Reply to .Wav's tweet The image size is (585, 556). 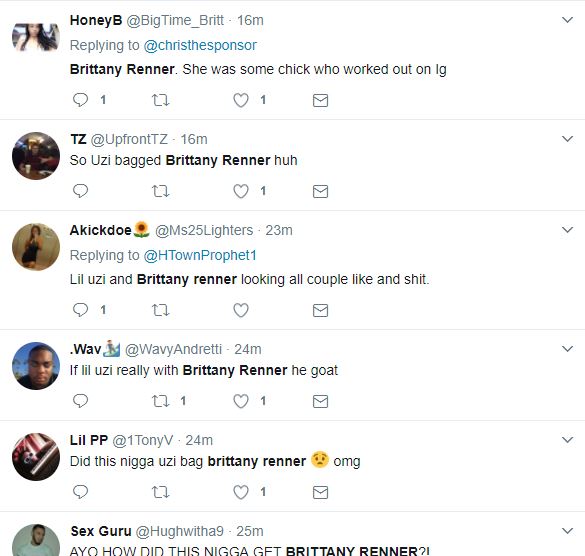click(80, 401)
